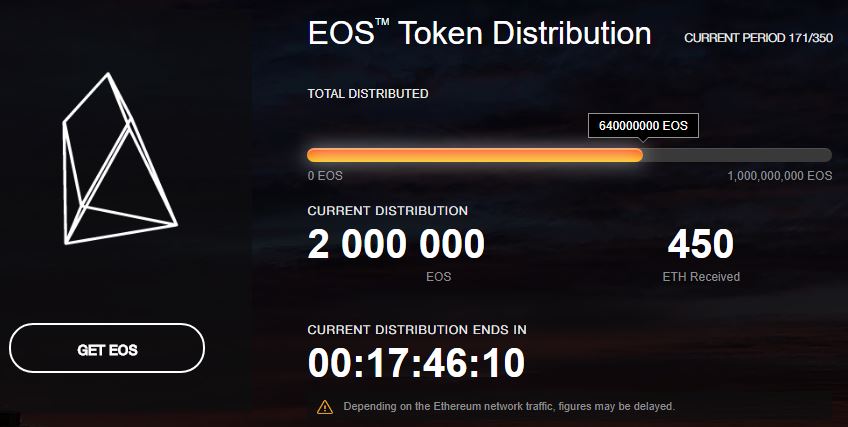Click the EOS wireframe logo
Image resolution: width=848 pixels, height=427 pixels.
click(x=120, y=158)
